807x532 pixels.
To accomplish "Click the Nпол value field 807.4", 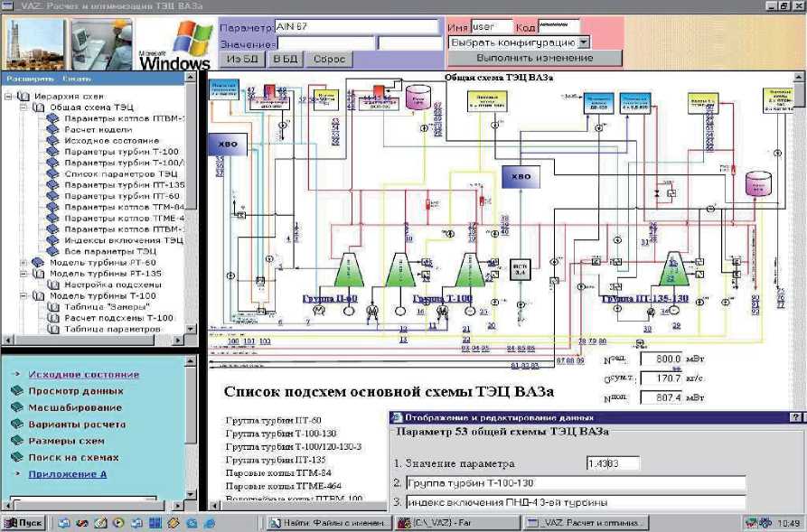I will pos(662,397).
